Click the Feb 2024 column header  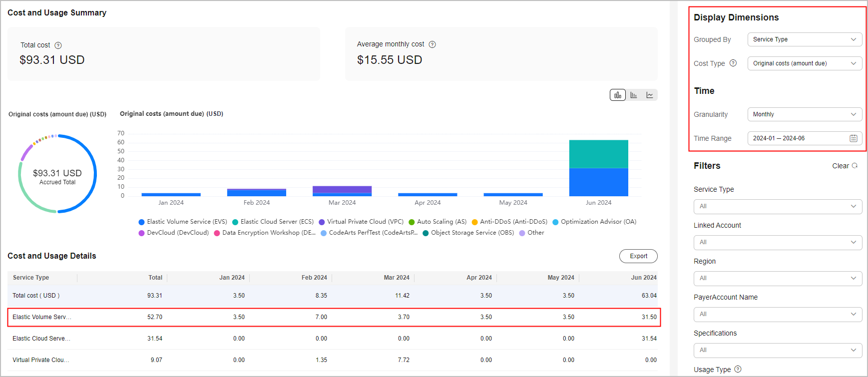point(314,278)
